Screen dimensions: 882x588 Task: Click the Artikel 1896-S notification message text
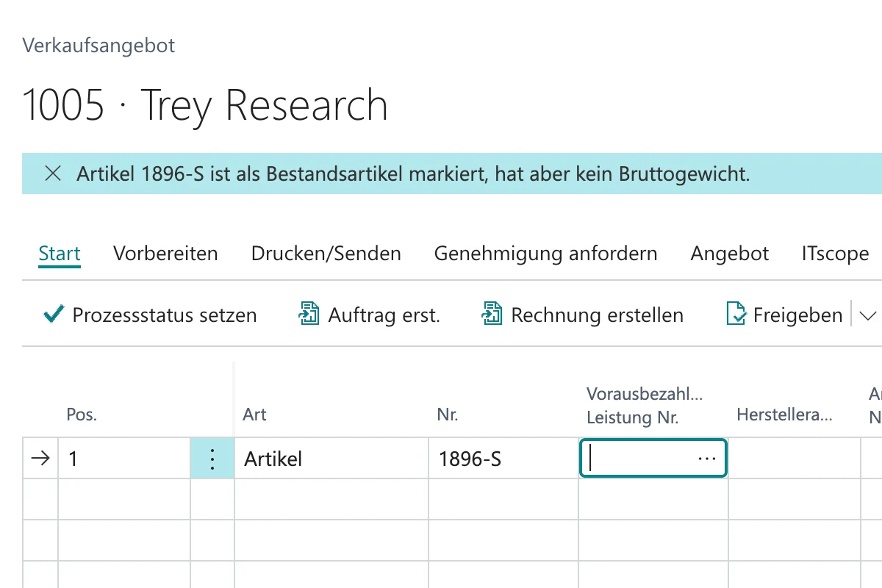[x=413, y=174]
